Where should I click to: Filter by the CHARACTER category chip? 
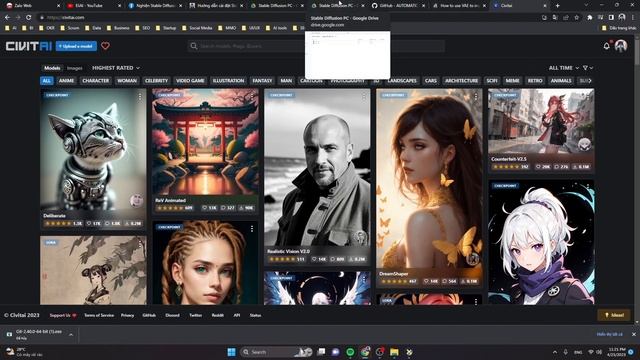(96, 81)
